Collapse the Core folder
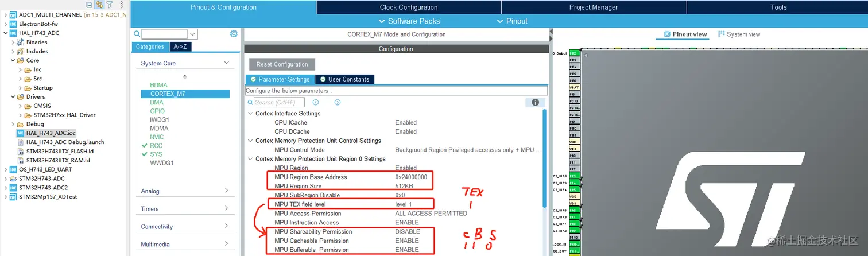868x256 pixels. (x=13, y=60)
